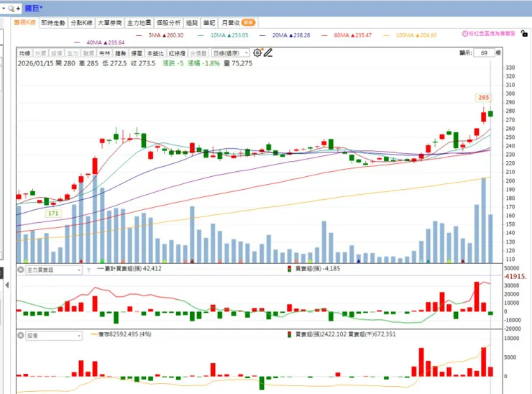Switch to the 筆記 tab
The width and height of the screenshot is (532, 394).
click(209, 23)
